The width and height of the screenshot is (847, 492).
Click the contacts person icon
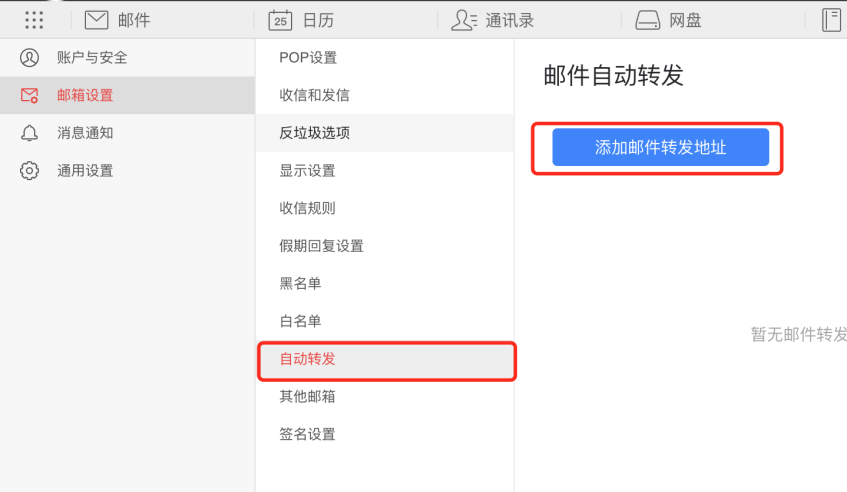coord(464,20)
